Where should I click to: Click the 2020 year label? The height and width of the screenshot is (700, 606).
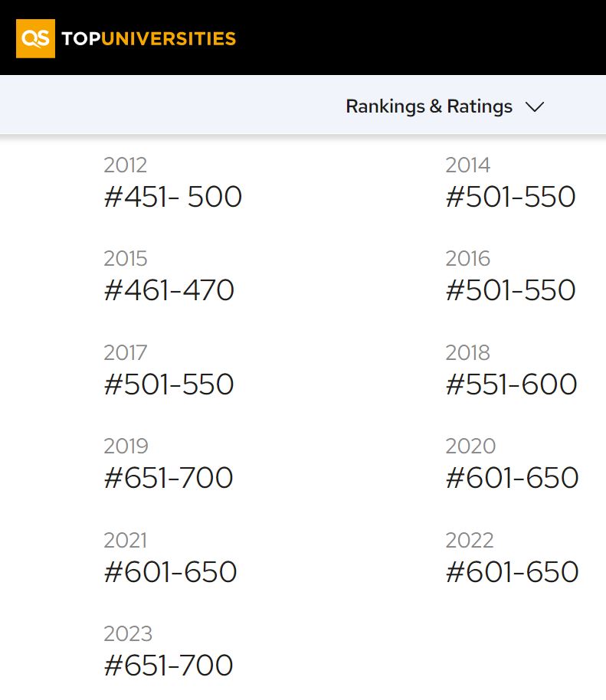point(470,446)
